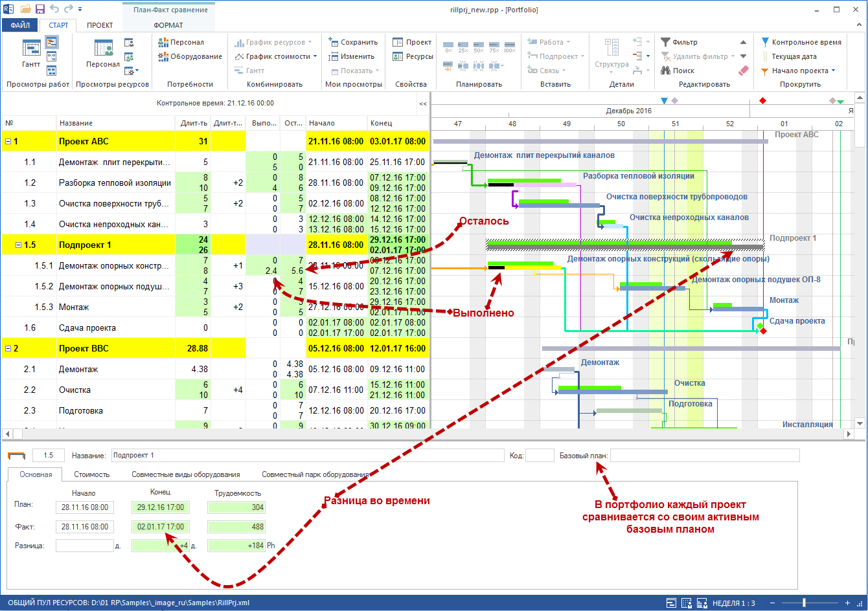Select the Подготовка task row
Screen dimensions: 868x611
215,410
